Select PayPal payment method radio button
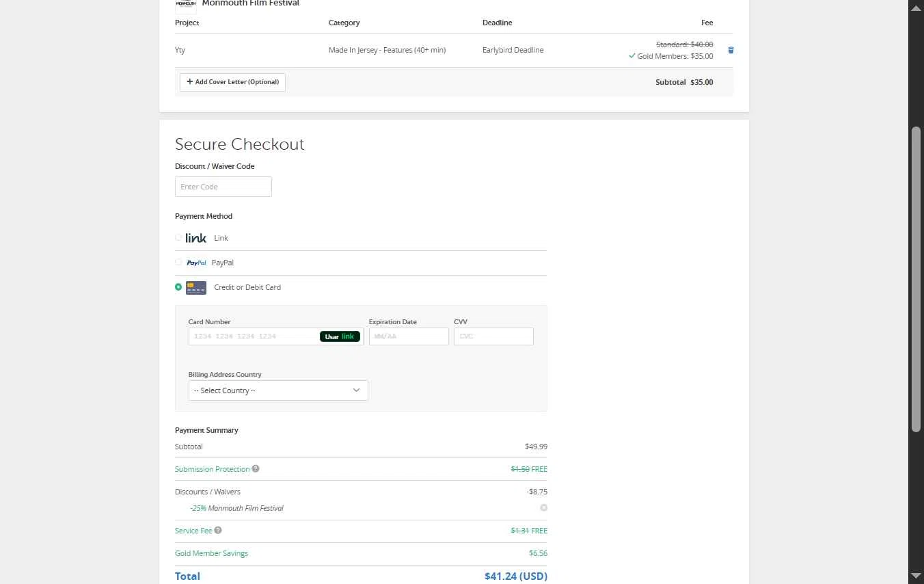This screenshot has height=584, width=924. pos(178,262)
